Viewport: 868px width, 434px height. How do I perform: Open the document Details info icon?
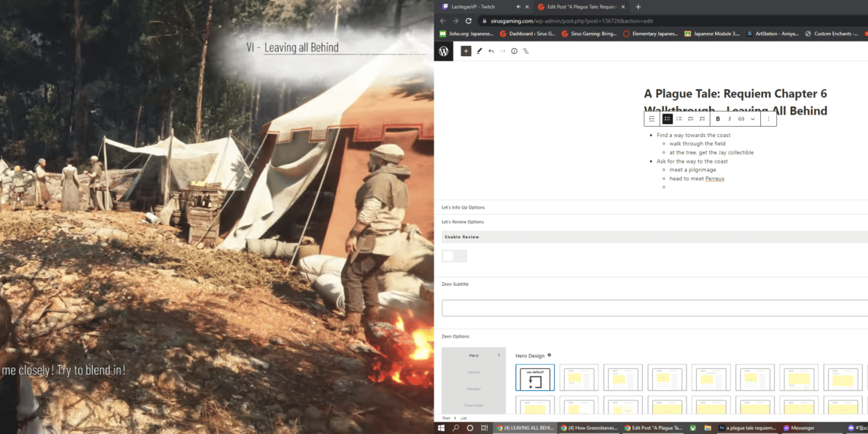pos(515,51)
